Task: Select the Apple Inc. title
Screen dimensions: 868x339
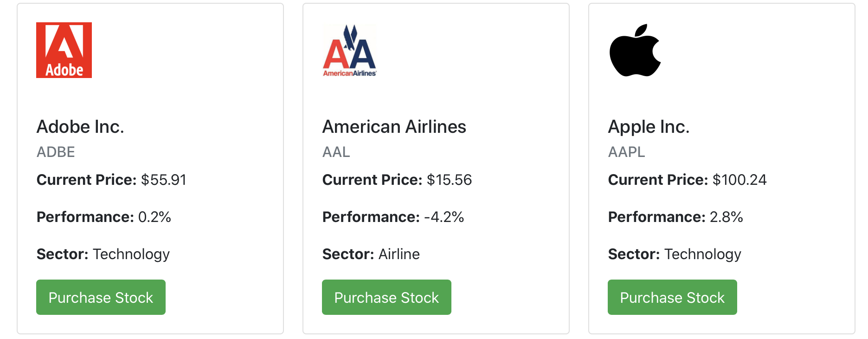Action: [649, 127]
